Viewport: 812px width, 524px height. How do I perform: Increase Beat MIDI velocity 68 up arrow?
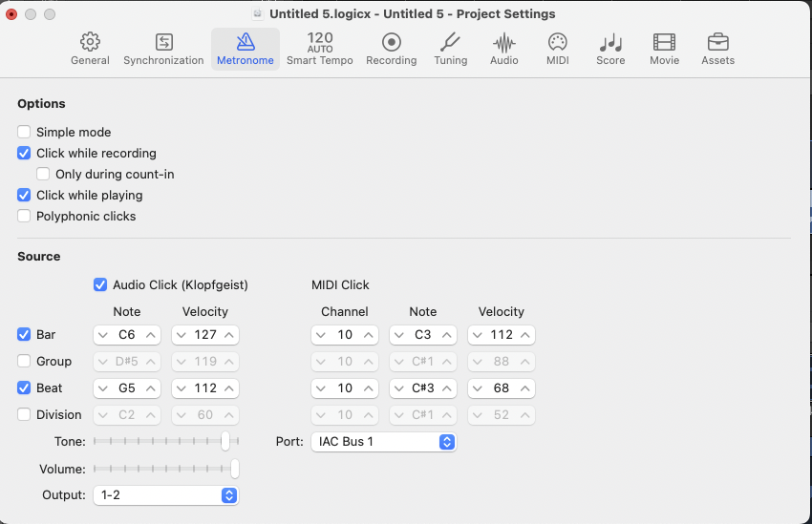pyautogui.click(x=524, y=388)
